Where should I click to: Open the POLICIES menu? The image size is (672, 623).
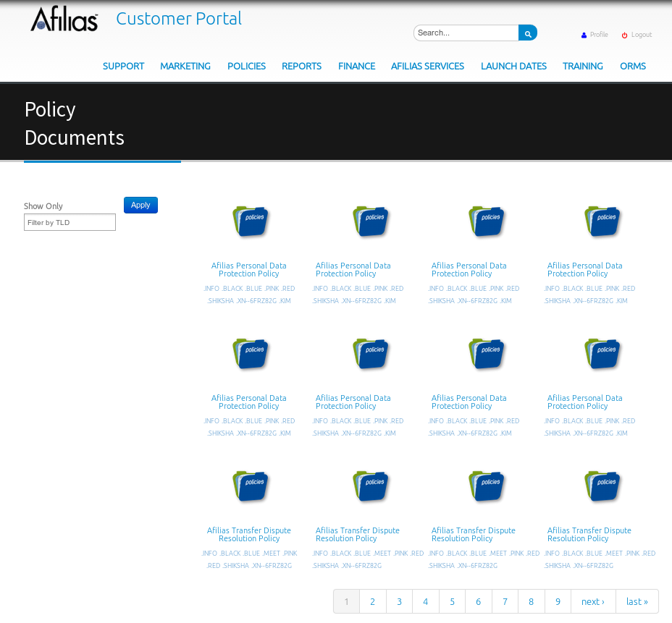[x=246, y=67]
